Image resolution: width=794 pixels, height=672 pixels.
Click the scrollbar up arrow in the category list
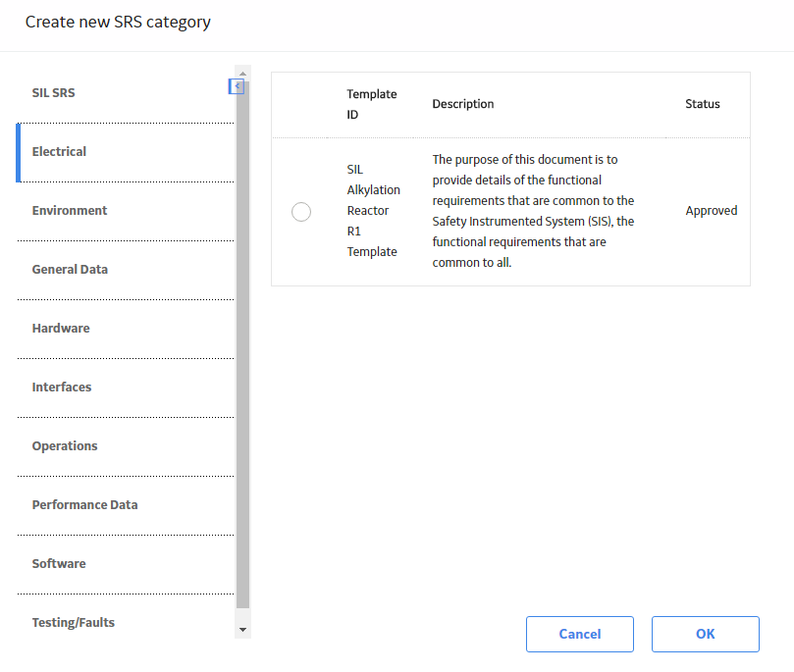point(243,74)
